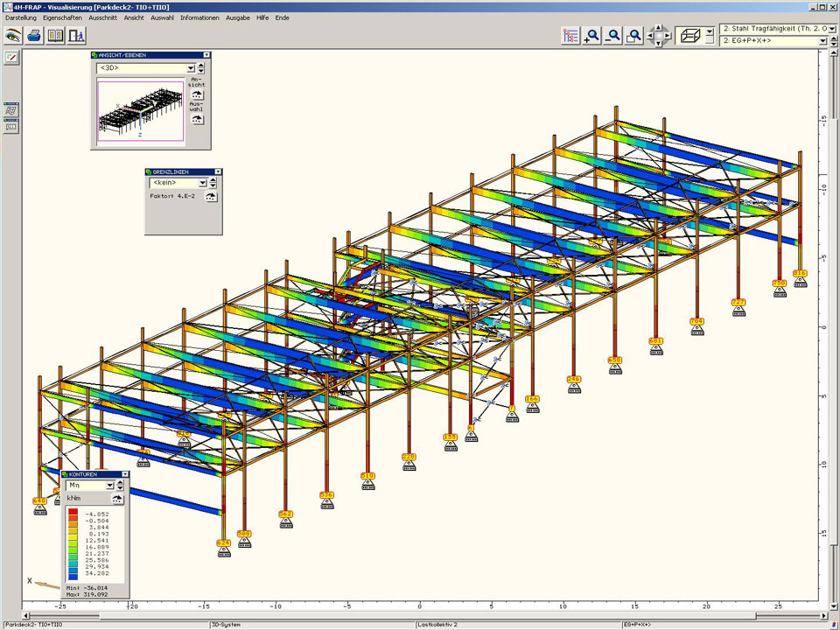Open the Mη contour quantity dropdown
The width and height of the screenshot is (840, 630).
coord(109,486)
